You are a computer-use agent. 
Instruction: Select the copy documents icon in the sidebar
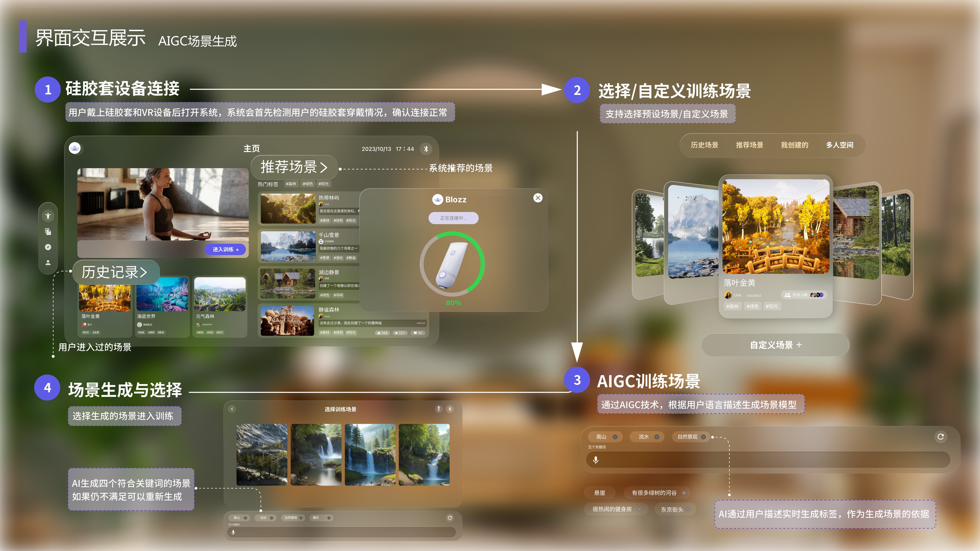[48, 232]
